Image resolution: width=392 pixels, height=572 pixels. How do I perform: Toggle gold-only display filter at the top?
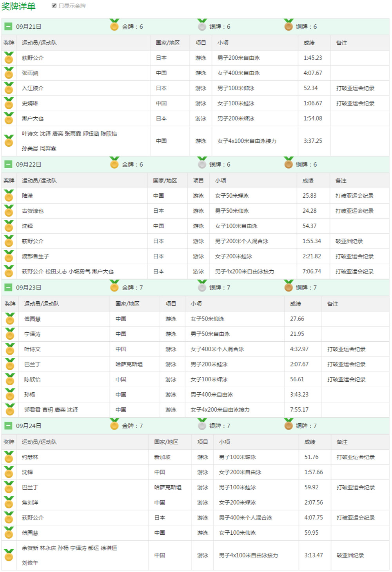click(x=53, y=6)
